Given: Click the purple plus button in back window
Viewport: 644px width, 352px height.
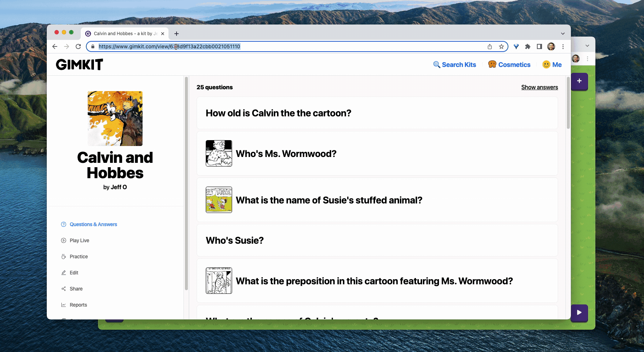Looking at the screenshot, I should [x=579, y=81].
